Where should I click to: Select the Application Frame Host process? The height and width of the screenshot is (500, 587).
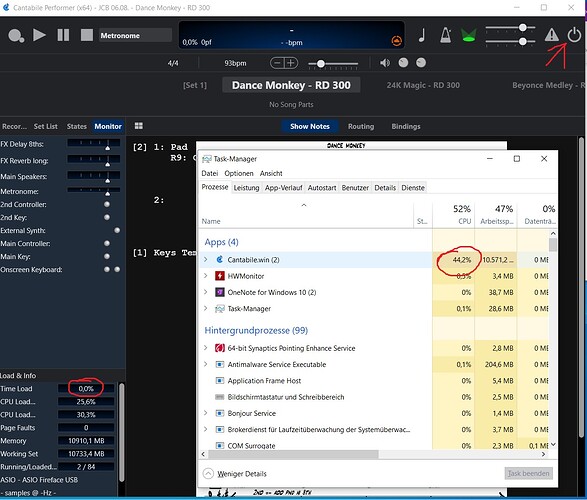[x=374, y=381]
